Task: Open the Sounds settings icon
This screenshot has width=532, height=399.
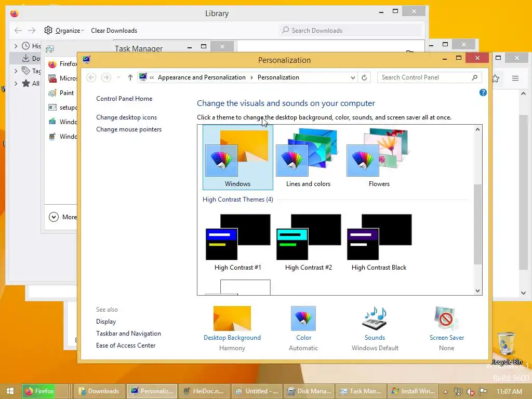Action: (375, 318)
